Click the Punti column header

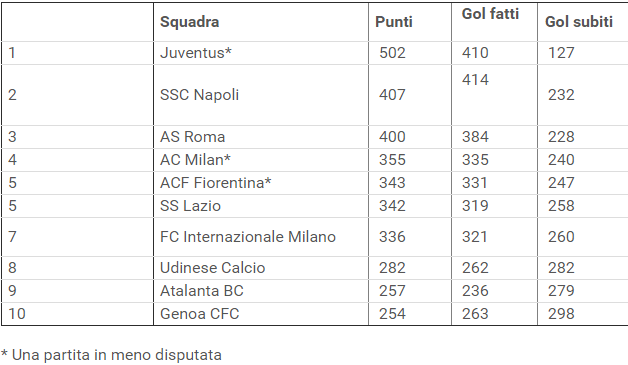click(394, 22)
